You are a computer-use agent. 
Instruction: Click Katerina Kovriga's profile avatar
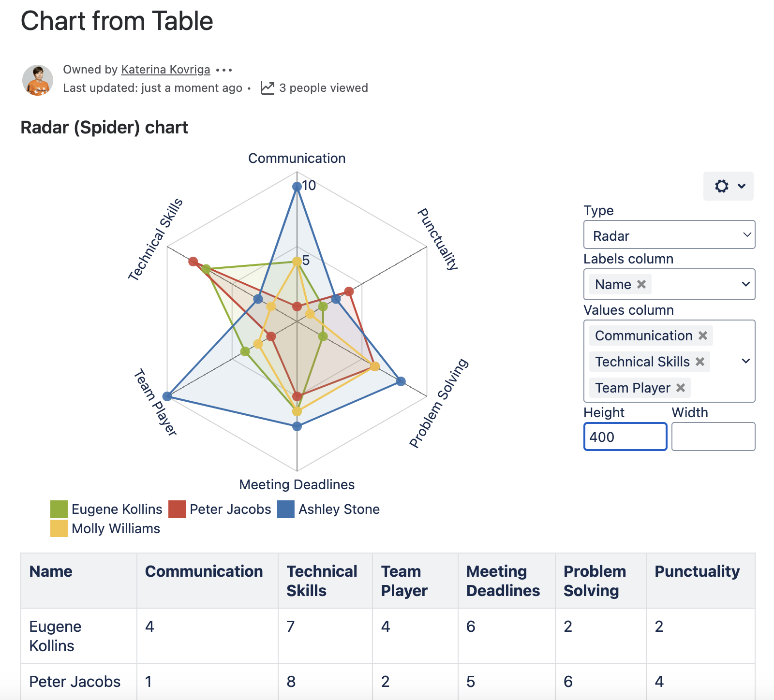[x=38, y=80]
